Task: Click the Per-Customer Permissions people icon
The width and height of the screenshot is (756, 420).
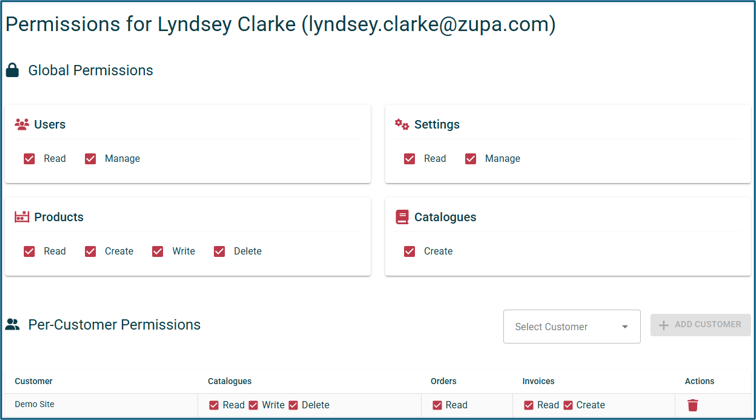Action: (x=13, y=325)
